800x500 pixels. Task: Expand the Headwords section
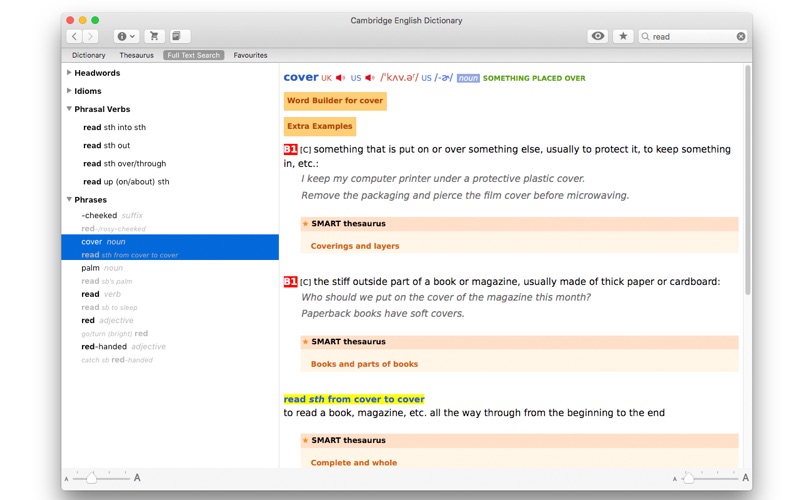click(69, 72)
